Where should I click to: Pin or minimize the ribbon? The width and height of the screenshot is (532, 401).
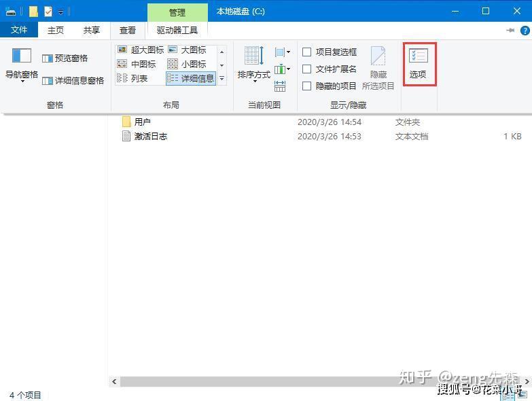510,31
